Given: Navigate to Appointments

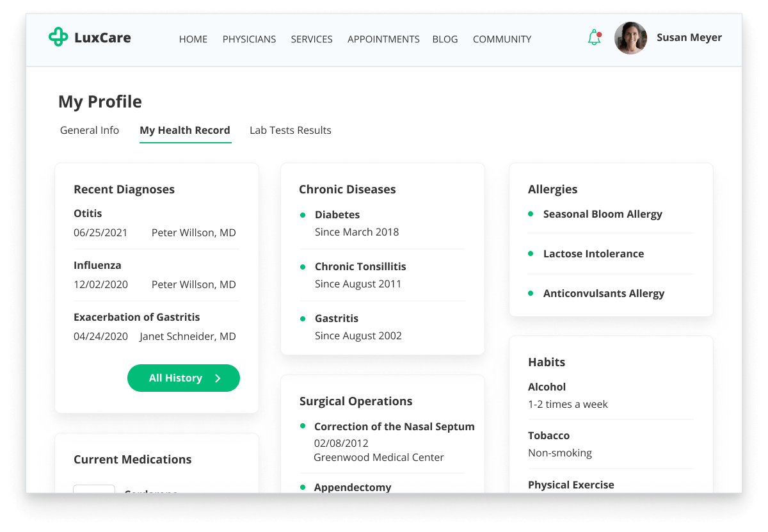Looking at the screenshot, I should click(x=383, y=39).
